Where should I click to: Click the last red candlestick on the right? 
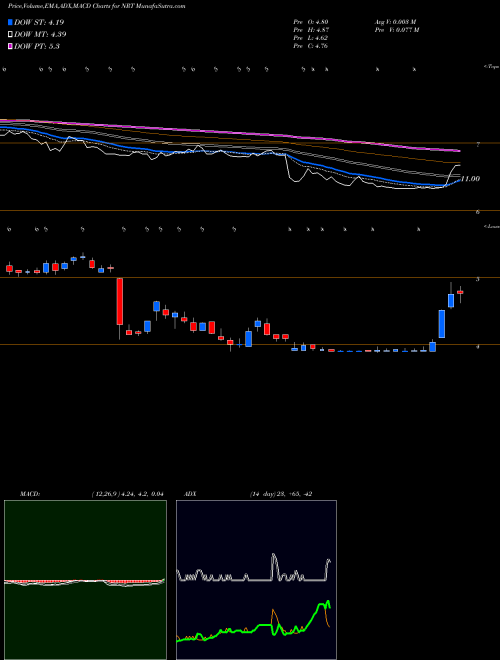pos(460,292)
